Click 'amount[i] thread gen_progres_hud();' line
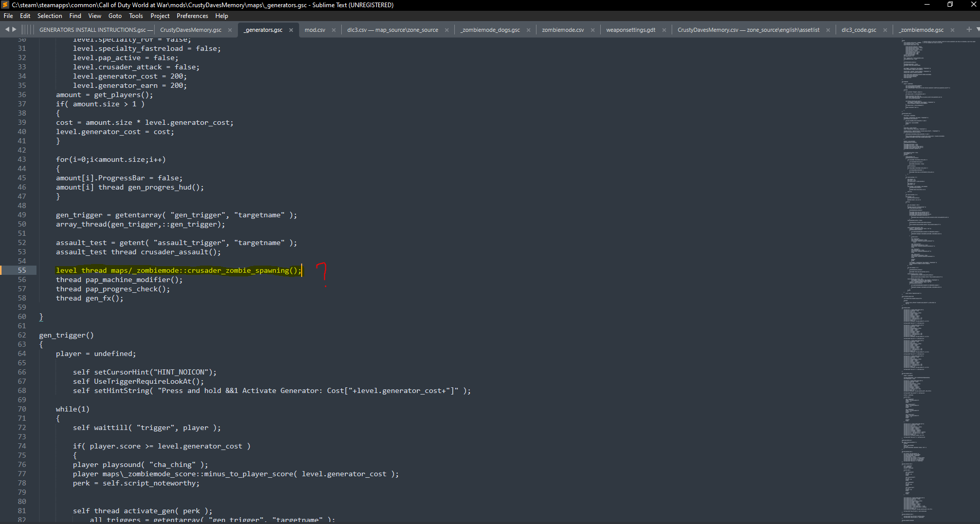This screenshot has height=524, width=980. click(130, 187)
